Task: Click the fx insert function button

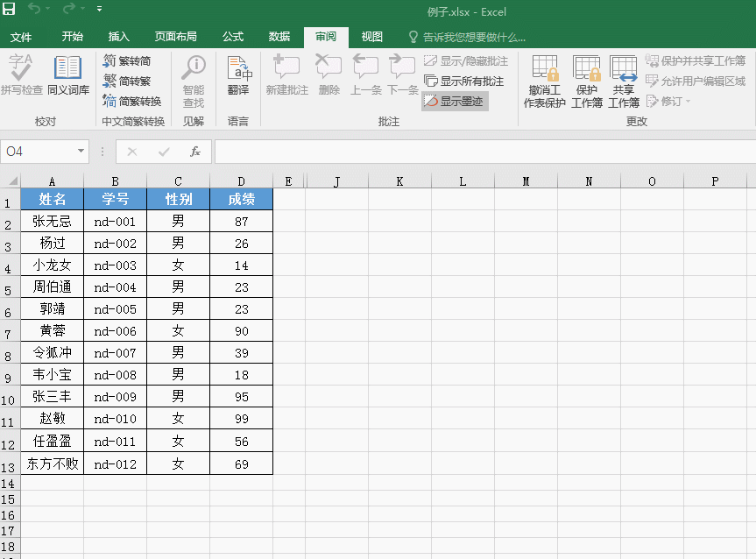Action: pyautogui.click(x=195, y=152)
